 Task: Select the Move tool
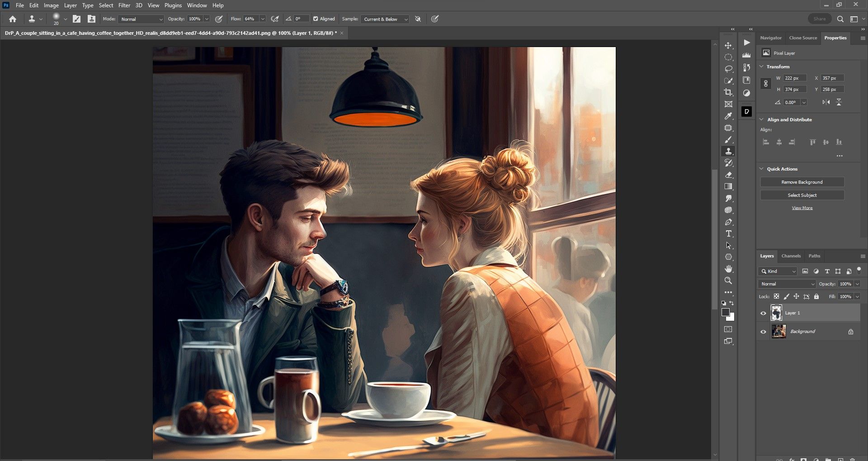[728, 46]
